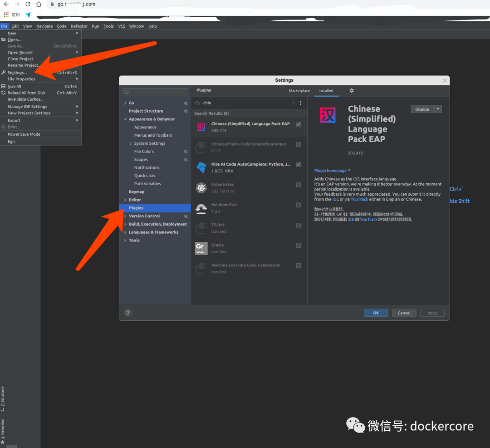Enable the Kubernetes plugin checkbox
490x448 pixels.
pos(299,185)
